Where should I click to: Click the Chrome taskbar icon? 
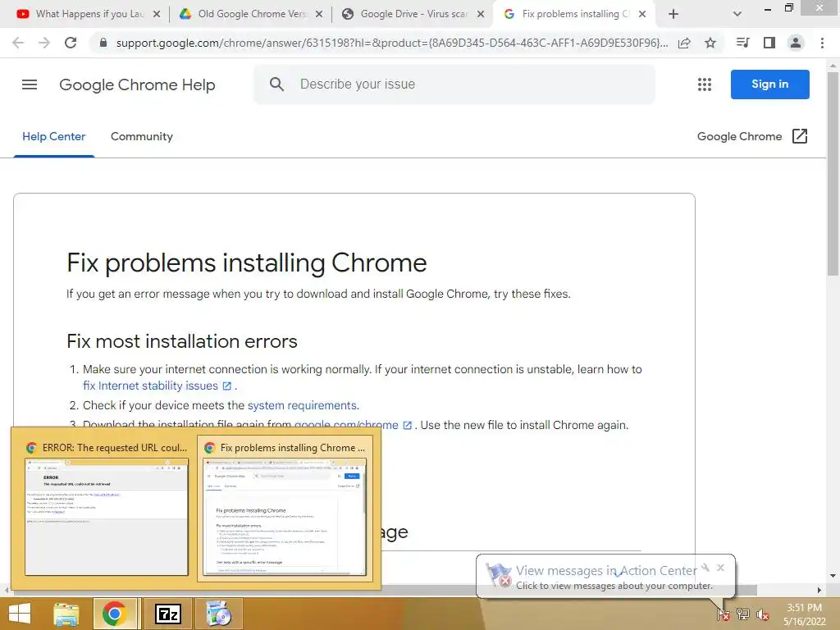click(x=114, y=614)
